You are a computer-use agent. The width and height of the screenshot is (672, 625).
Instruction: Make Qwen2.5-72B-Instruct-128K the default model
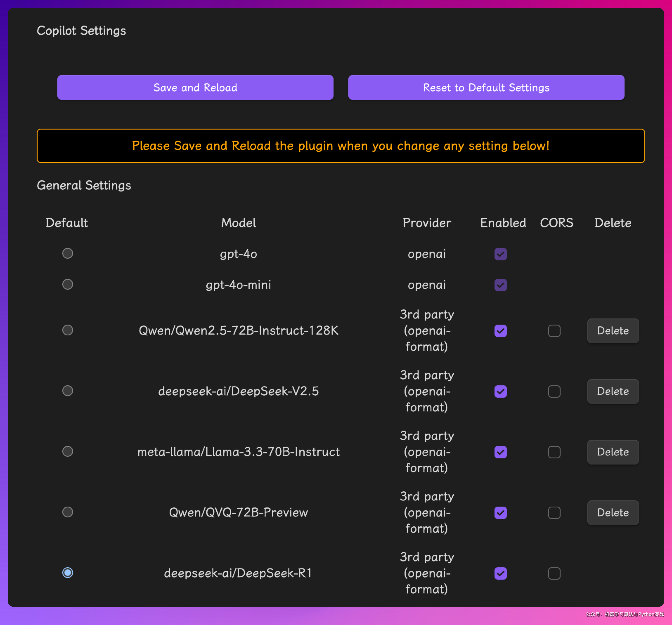click(x=68, y=330)
